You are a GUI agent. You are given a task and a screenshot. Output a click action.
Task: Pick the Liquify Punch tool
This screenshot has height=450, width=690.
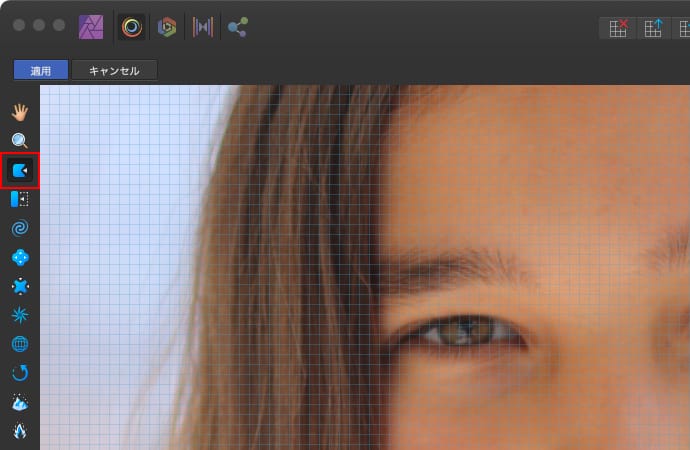click(x=20, y=286)
